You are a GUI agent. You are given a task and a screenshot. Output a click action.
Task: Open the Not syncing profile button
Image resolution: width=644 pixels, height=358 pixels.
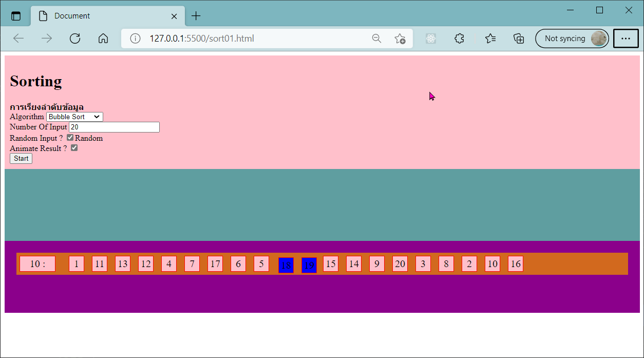(572, 39)
